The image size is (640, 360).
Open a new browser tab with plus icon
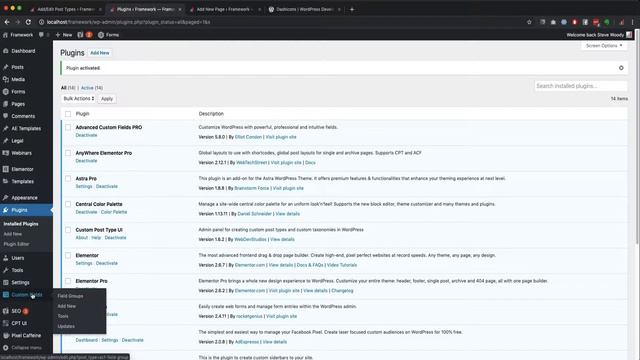pos(352,9)
